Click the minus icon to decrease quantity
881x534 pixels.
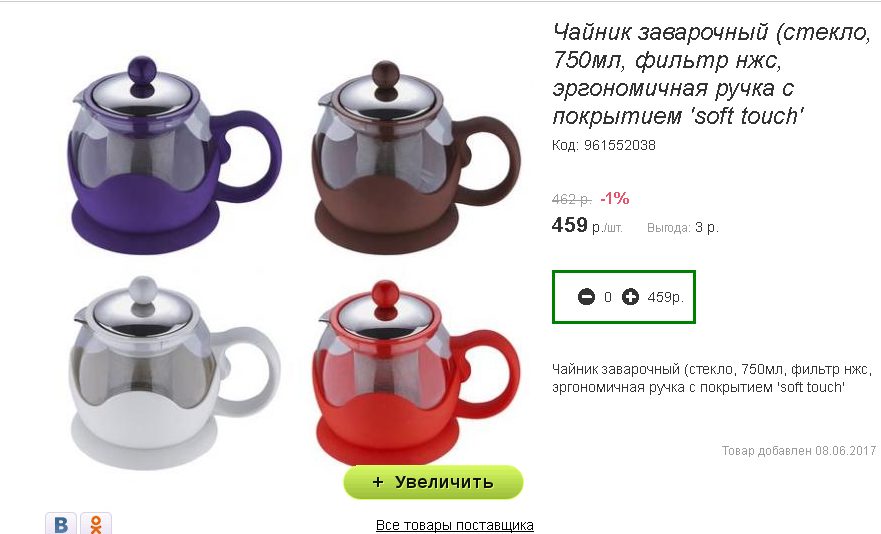click(586, 297)
